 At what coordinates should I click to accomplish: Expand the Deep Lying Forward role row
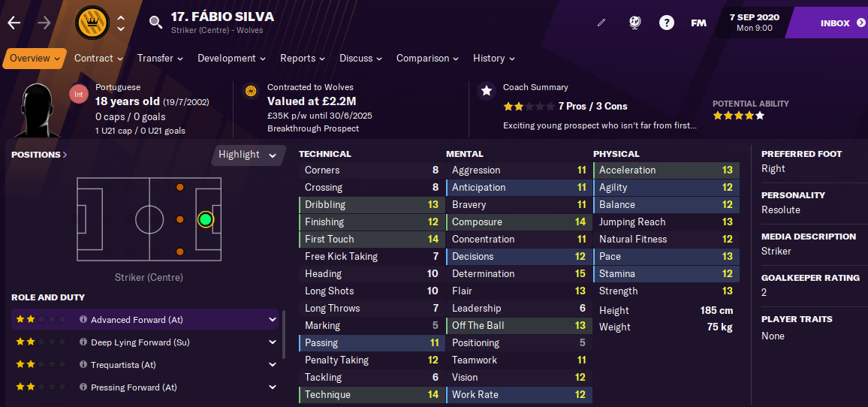(273, 342)
